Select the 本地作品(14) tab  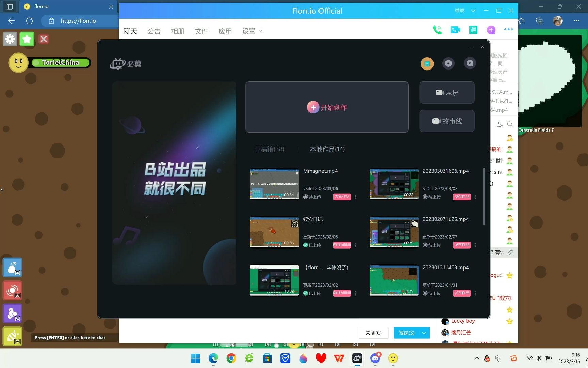pos(327,149)
